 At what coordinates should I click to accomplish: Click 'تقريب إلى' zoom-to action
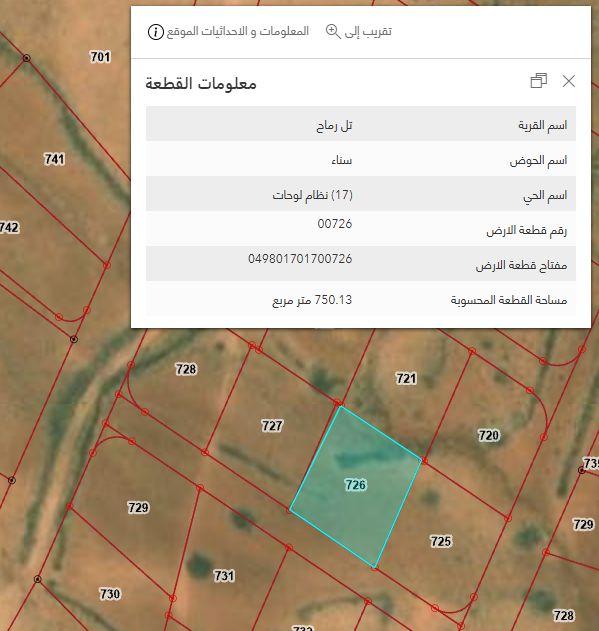point(368,31)
